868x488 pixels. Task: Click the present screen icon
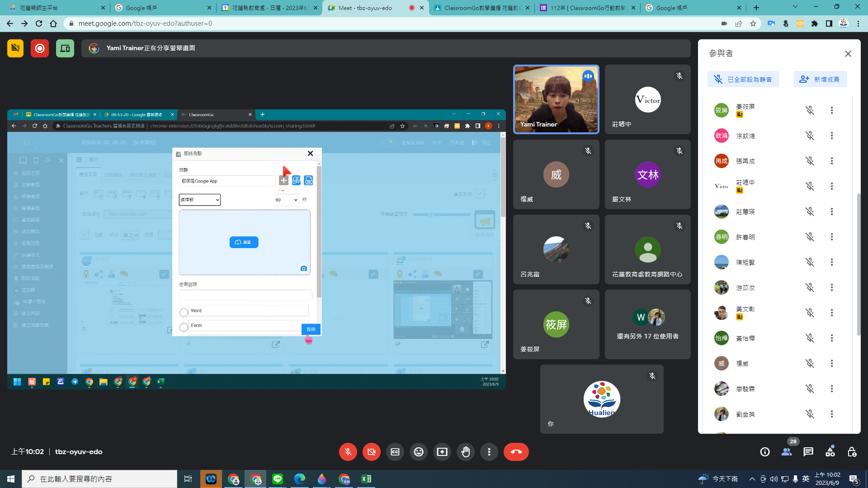coord(442,452)
